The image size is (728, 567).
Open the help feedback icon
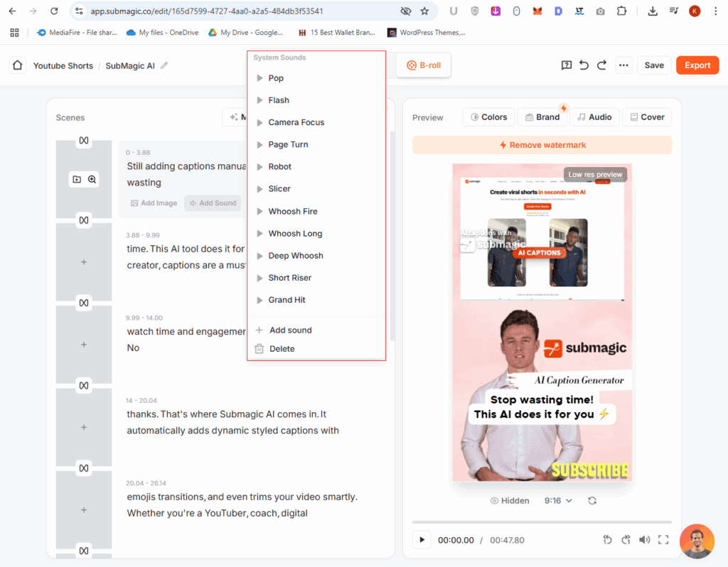click(566, 65)
